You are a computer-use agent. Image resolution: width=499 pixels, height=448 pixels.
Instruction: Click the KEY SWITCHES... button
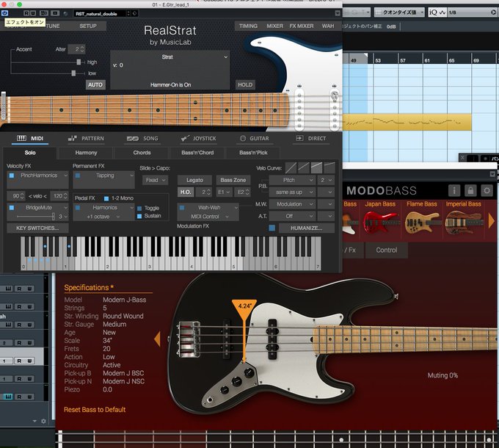[37, 228]
